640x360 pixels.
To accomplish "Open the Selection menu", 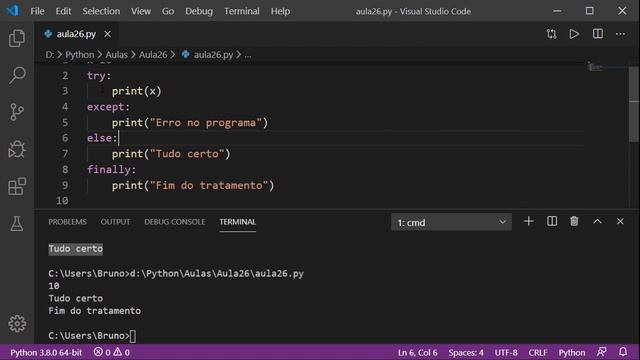I will click(x=101, y=11).
